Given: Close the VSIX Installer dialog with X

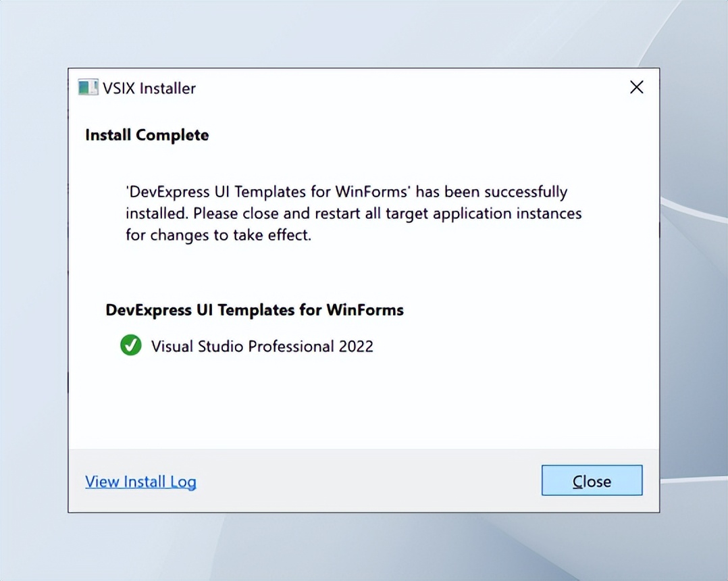Looking at the screenshot, I should click(x=637, y=87).
